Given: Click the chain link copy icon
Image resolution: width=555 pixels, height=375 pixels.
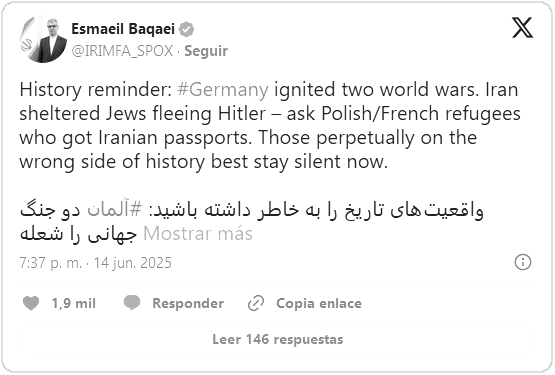Looking at the screenshot, I should click(256, 303).
